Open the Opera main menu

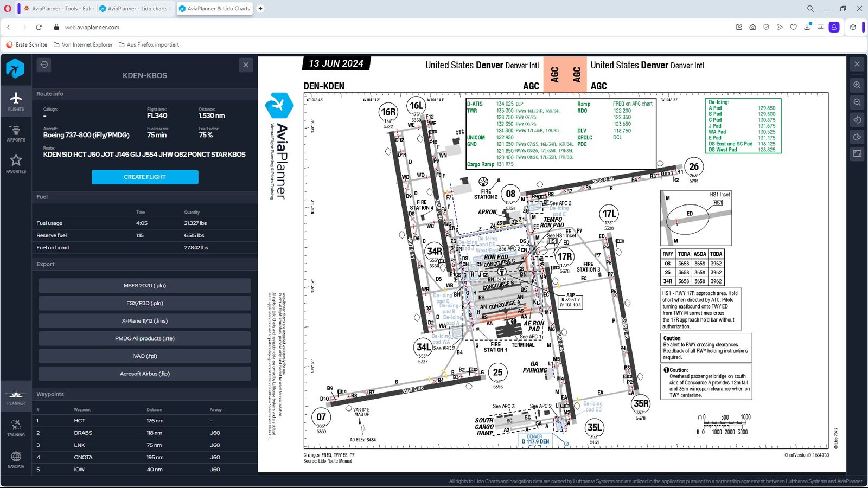tap(8, 9)
